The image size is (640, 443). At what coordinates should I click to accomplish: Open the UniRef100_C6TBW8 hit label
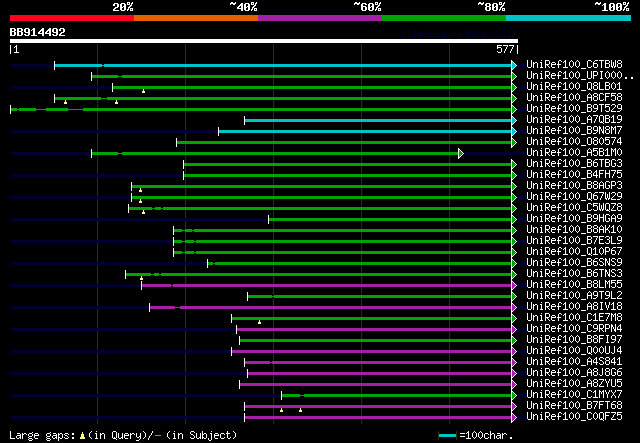pos(574,64)
